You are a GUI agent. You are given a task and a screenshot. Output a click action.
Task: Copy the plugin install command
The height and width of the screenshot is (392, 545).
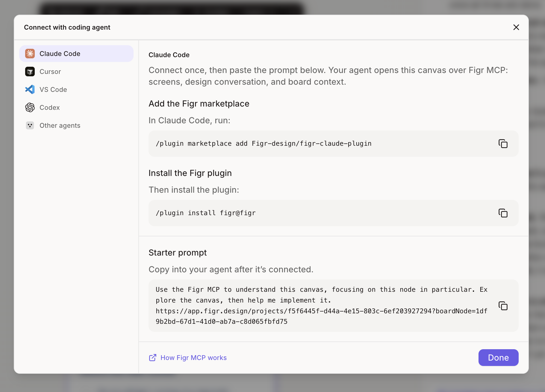coord(503,213)
